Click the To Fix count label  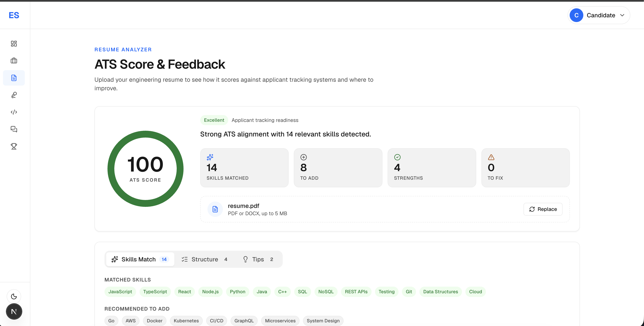[495, 178]
